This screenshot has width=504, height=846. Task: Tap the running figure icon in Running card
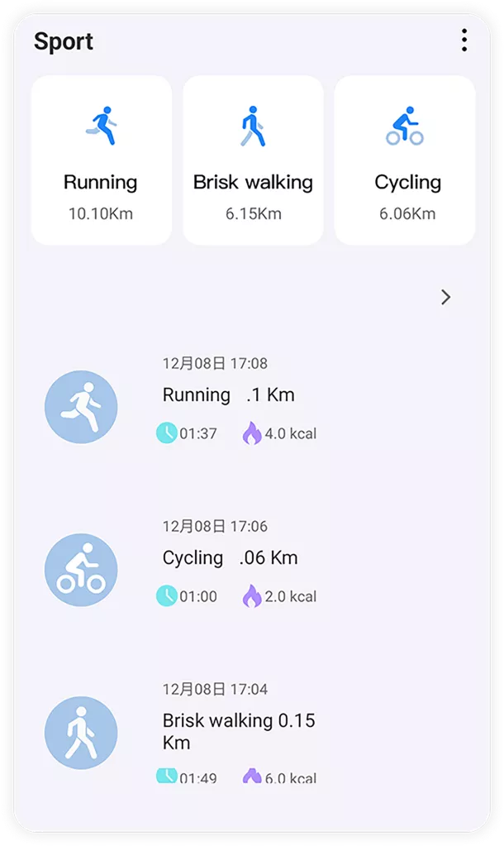click(x=101, y=127)
